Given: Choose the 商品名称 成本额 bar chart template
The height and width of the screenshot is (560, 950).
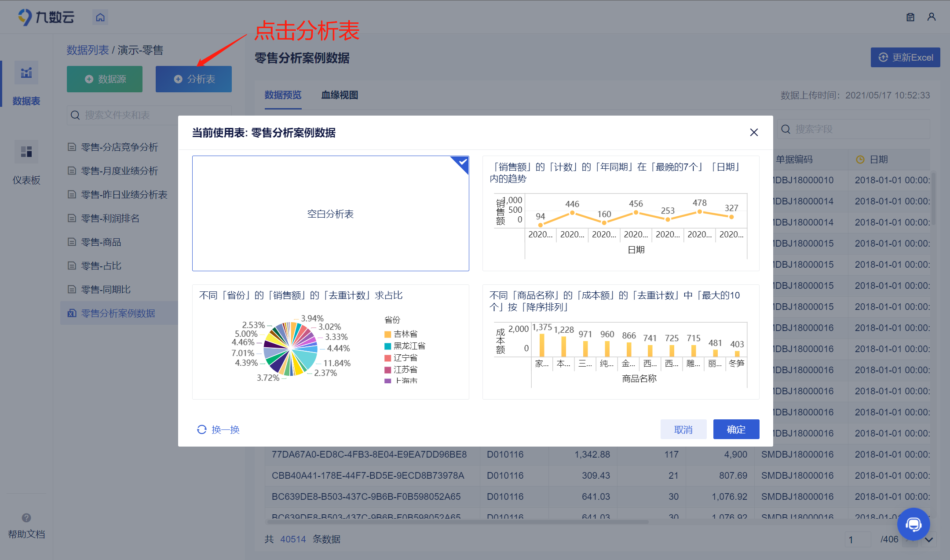Looking at the screenshot, I should 621,342.
